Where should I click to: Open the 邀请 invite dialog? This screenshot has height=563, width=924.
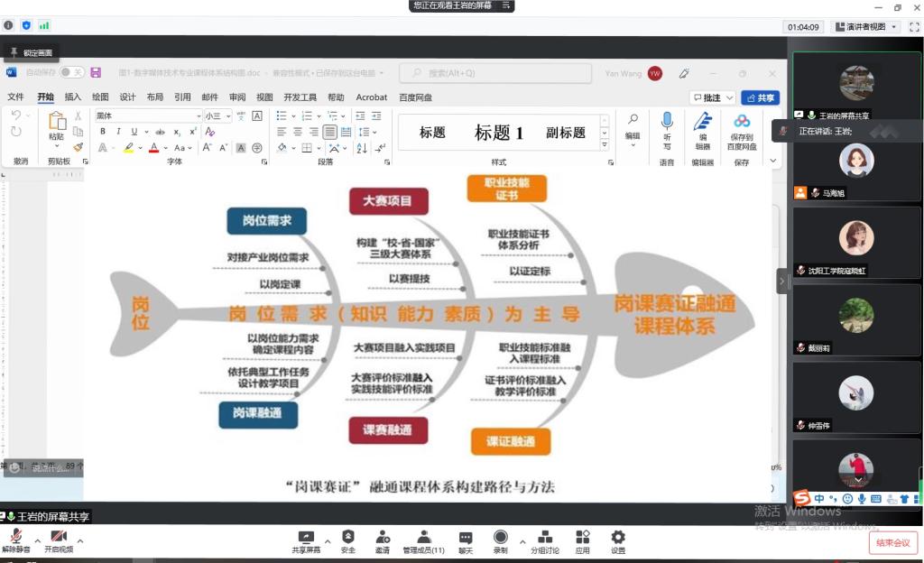(x=383, y=542)
